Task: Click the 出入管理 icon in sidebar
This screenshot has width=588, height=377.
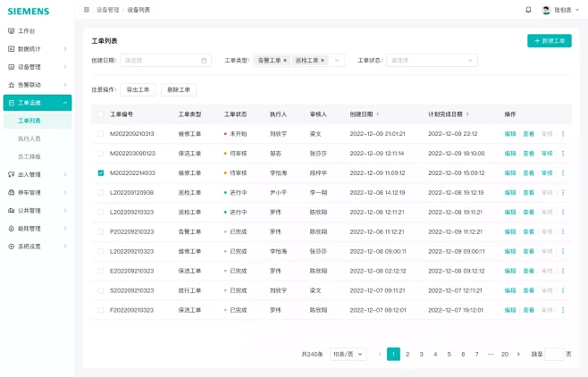Action: tap(12, 174)
